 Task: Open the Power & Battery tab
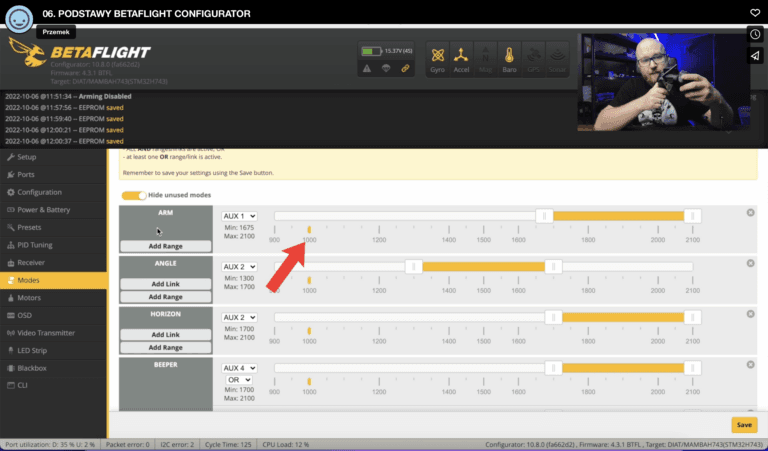click(53, 210)
